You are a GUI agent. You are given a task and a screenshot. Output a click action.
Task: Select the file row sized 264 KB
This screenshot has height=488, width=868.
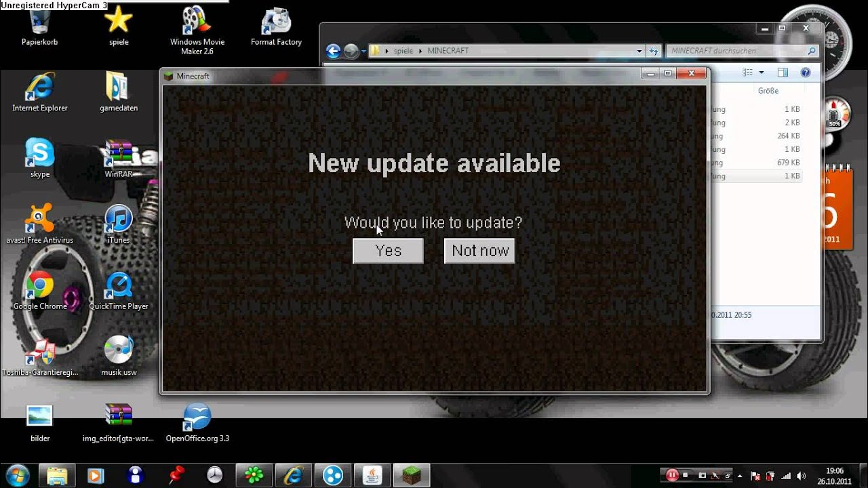[755, 136]
